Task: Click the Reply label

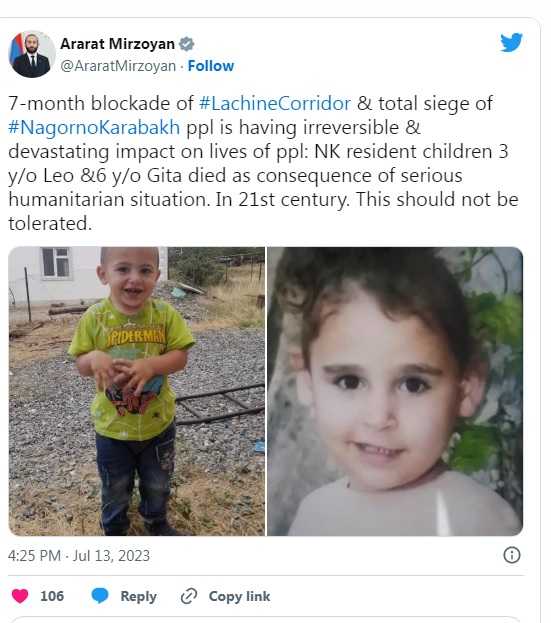Action: [138, 596]
